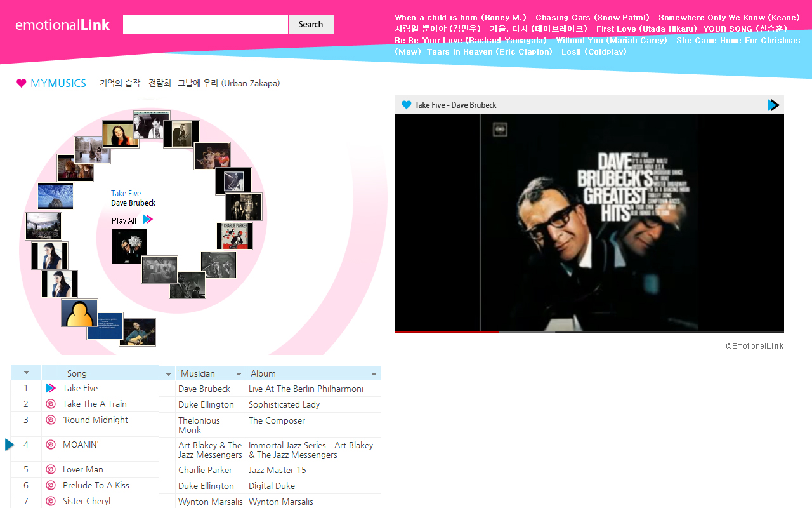Image resolution: width=812 pixels, height=508 pixels.
Task: Click musician 'Charlie Parker' in the table
Action: (x=205, y=470)
